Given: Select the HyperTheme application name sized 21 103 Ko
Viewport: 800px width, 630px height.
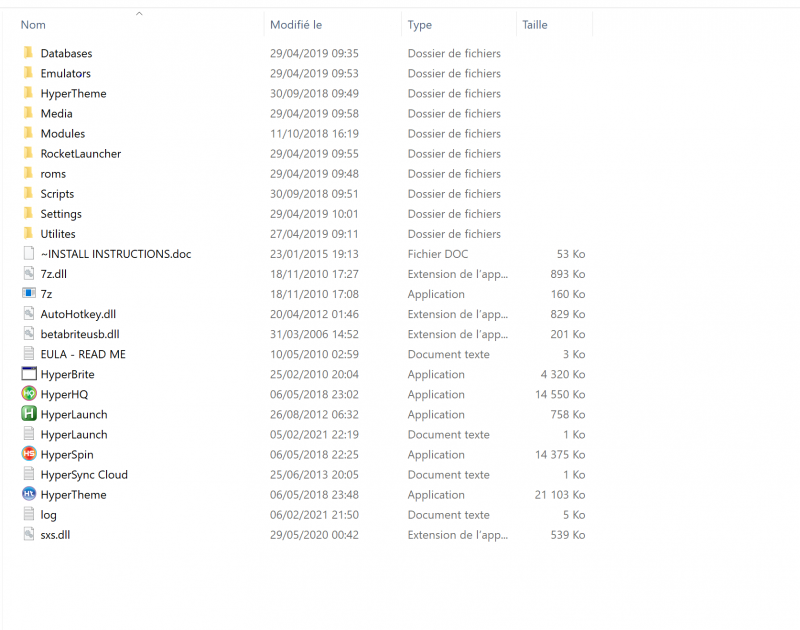Looking at the screenshot, I should pos(73,494).
